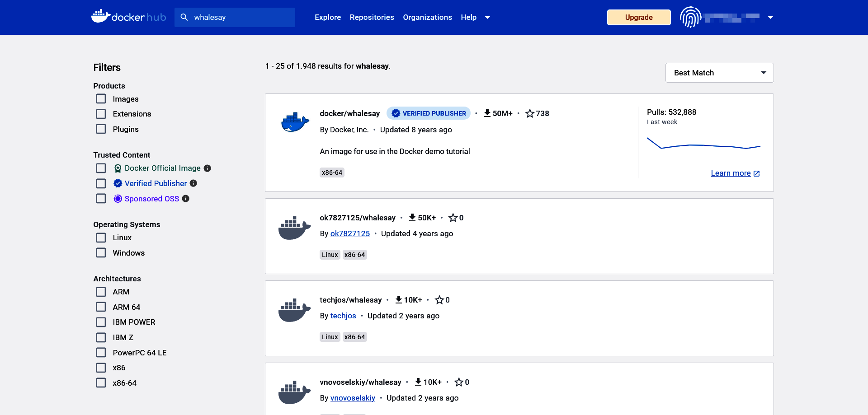Open the Best Match sort dropdown
868x415 pixels.
point(719,73)
